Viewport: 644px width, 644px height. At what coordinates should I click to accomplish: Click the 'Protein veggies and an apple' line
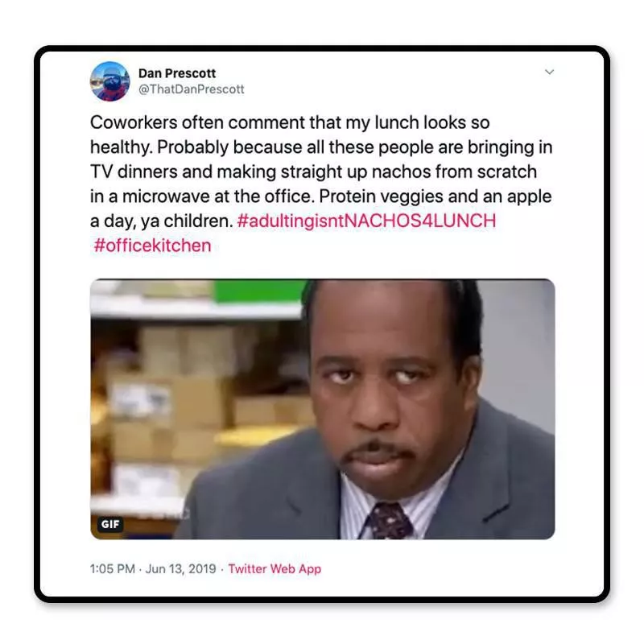click(x=436, y=196)
